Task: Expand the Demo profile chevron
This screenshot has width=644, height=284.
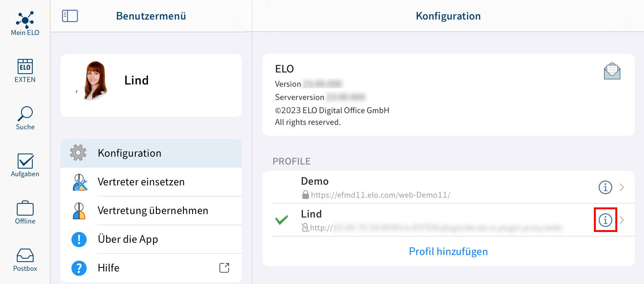Action: click(622, 187)
